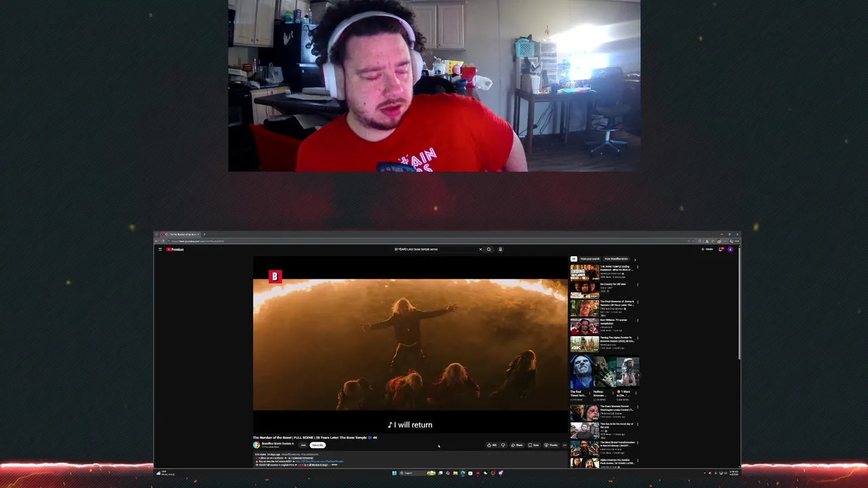Open Boxoffice Movie Scenes channel name
The width and height of the screenshot is (868, 488).
click(277, 444)
